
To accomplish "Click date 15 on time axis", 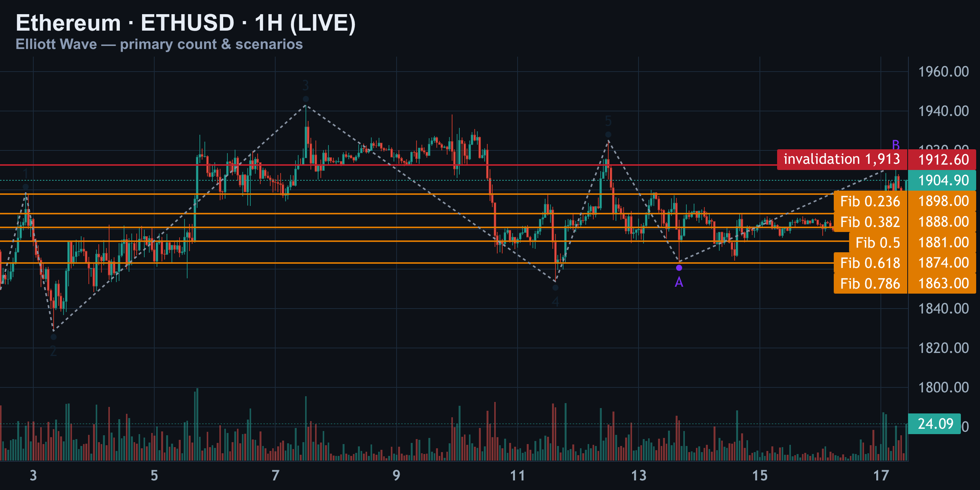I will pyautogui.click(x=760, y=475).
